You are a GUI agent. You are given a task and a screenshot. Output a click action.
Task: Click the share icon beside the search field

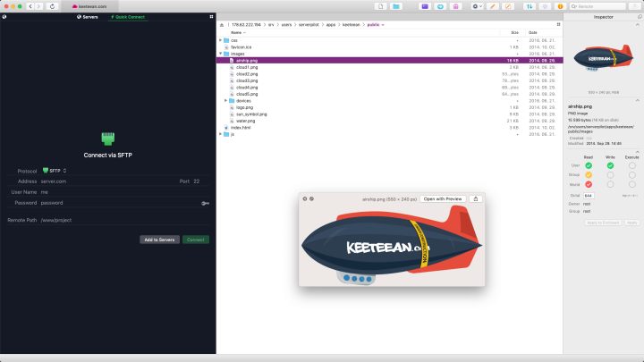(634, 6)
